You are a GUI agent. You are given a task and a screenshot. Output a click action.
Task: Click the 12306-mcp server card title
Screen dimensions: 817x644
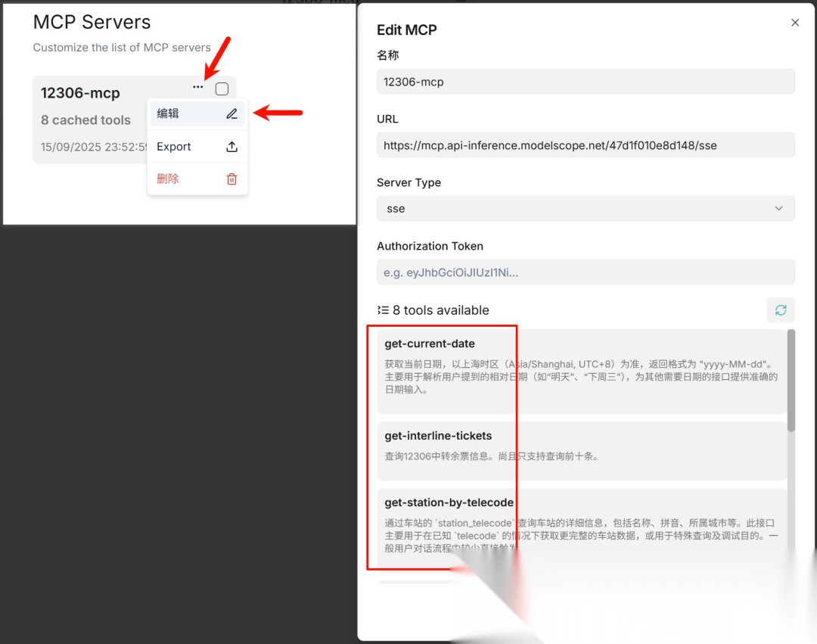coord(81,93)
